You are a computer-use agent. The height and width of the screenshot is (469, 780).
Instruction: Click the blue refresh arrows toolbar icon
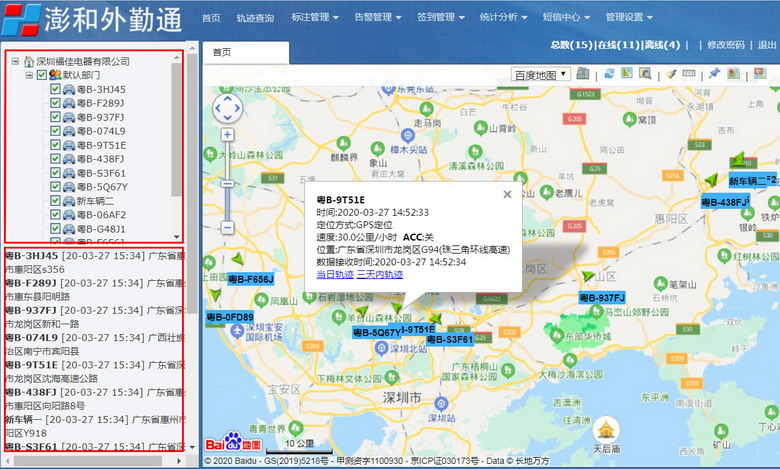click(609, 74)
